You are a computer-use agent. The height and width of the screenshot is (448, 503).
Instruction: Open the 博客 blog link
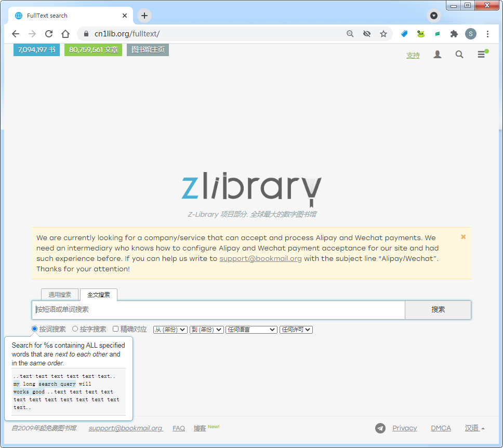tap(200, 428)
